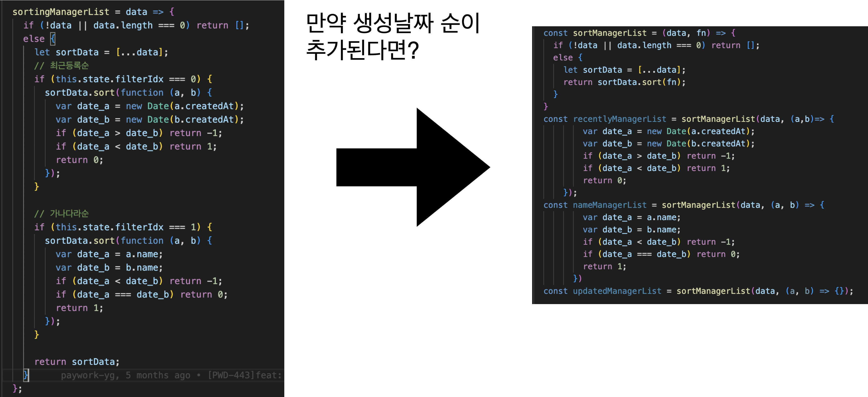
Task: Click 'var date_b = b.name;' under filterIdx === 1
Action: 109,267
